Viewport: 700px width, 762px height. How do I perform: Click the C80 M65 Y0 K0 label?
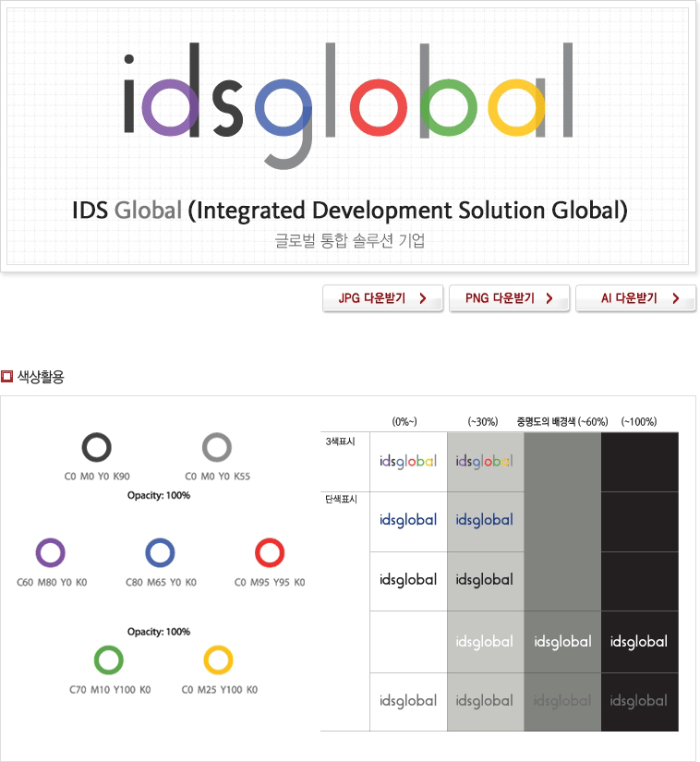[161, 582]
